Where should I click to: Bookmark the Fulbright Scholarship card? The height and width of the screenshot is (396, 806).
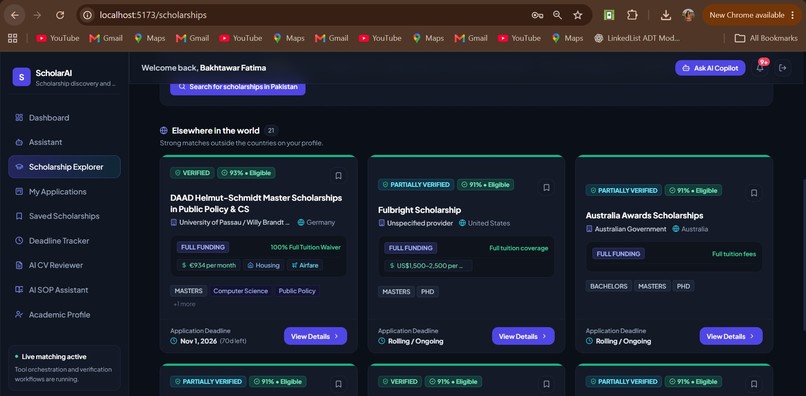point(546,188)
